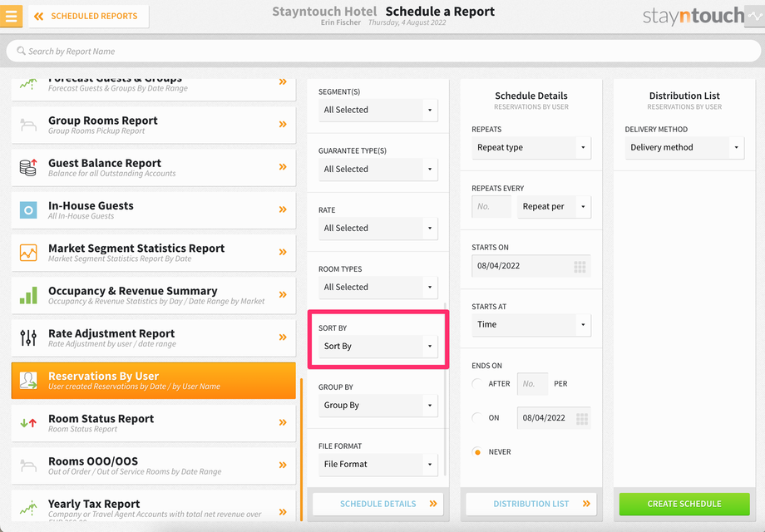Click the Create Schedule button

[x=684, y=504]
